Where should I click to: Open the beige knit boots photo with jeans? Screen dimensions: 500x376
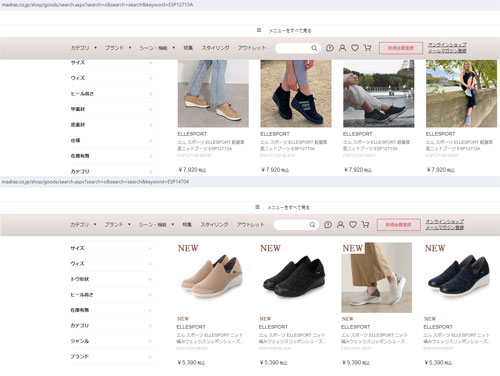click(x=213, y=94)
